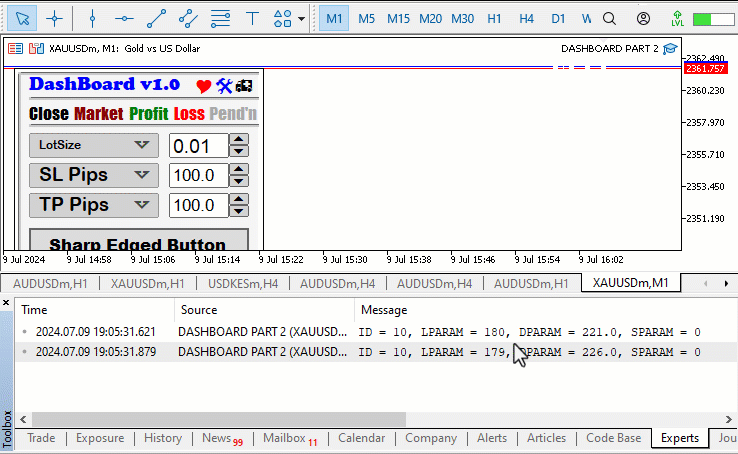Screen dimensions: 738x454
Task: Click the blue tools icon on dashboard
Action: 224,86
